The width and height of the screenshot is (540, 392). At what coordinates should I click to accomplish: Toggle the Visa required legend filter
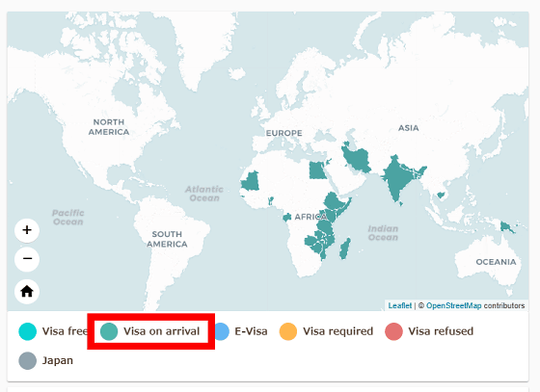click(x=326, y=331)
